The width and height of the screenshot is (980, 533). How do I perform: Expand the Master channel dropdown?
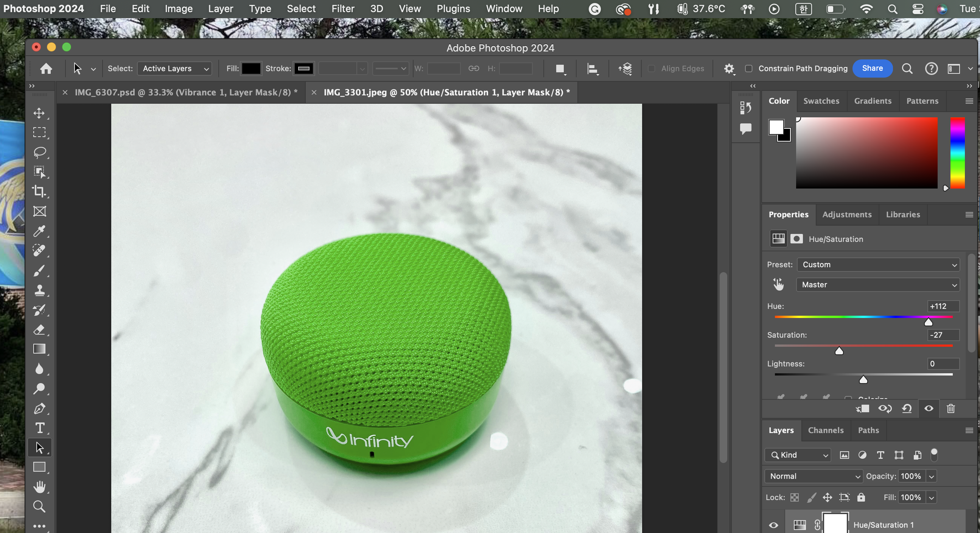point(878,285)
